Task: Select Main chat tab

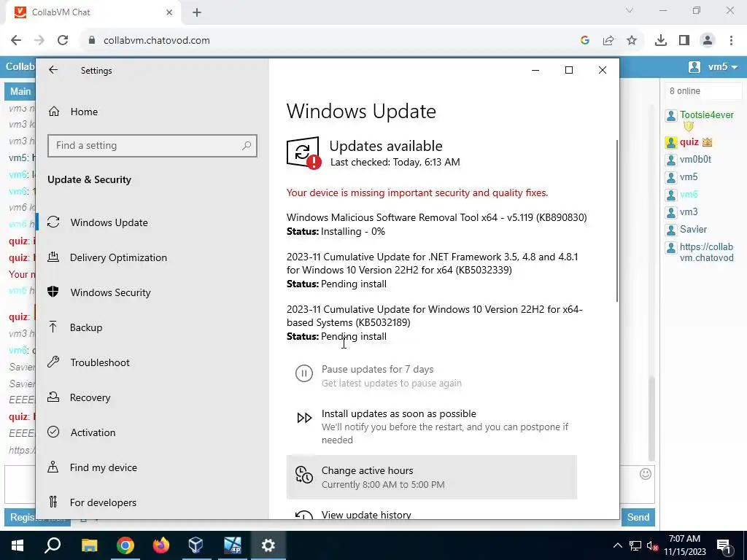Action: tap(20, 91)
